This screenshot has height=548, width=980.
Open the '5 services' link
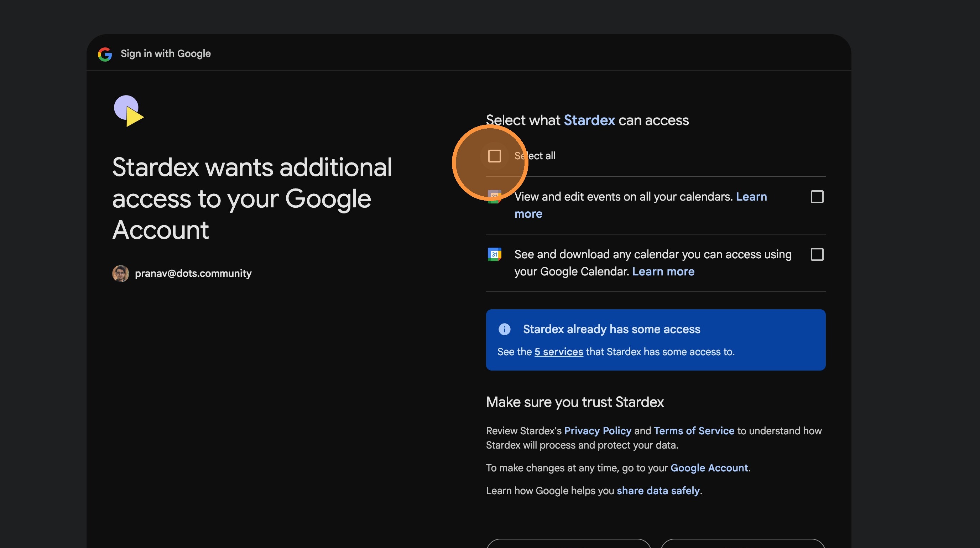coord(558,352)
